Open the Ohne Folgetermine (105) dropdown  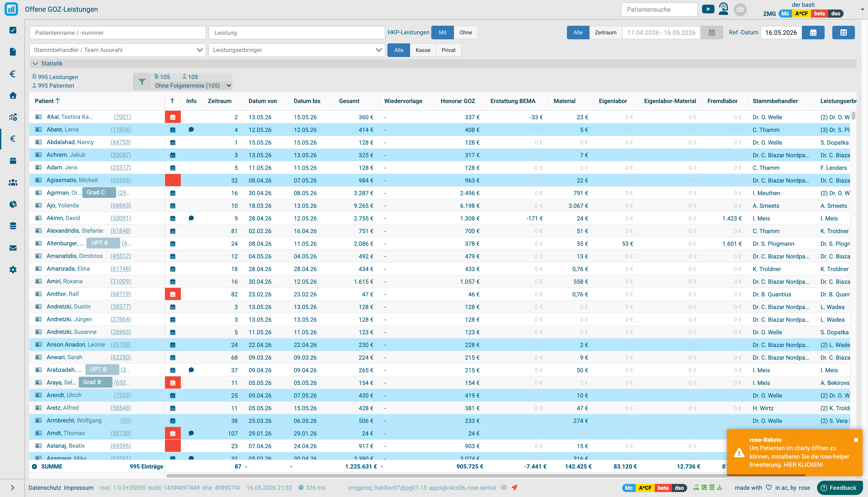(193, 86)
